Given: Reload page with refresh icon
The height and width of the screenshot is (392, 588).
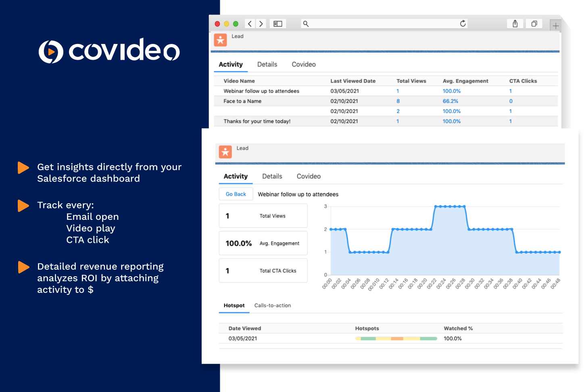Looking at the screenshot, I should click(x=463, y=24).
